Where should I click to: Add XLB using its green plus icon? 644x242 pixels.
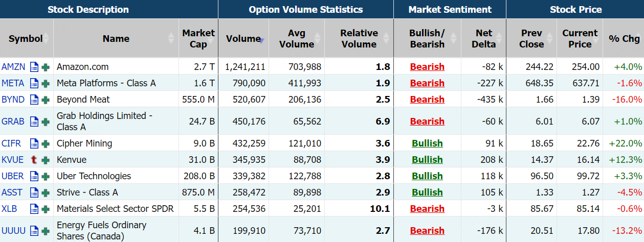coord(46,209)
